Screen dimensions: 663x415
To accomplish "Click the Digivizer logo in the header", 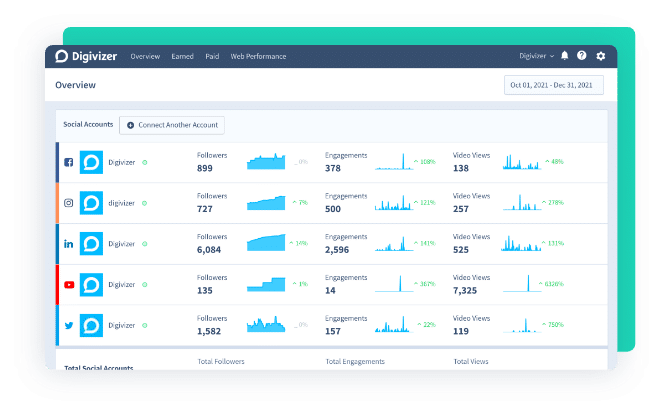I will tap(86, 56).
